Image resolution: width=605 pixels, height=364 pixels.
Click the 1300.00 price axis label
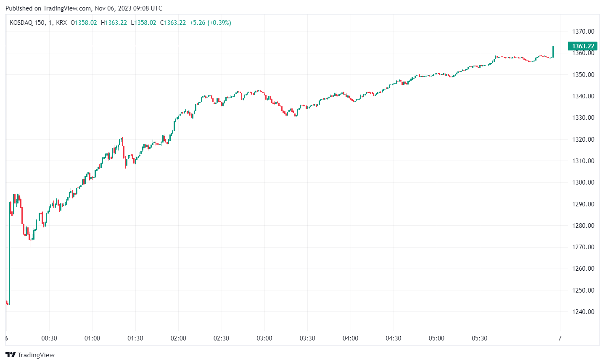[x=583, y=182]
